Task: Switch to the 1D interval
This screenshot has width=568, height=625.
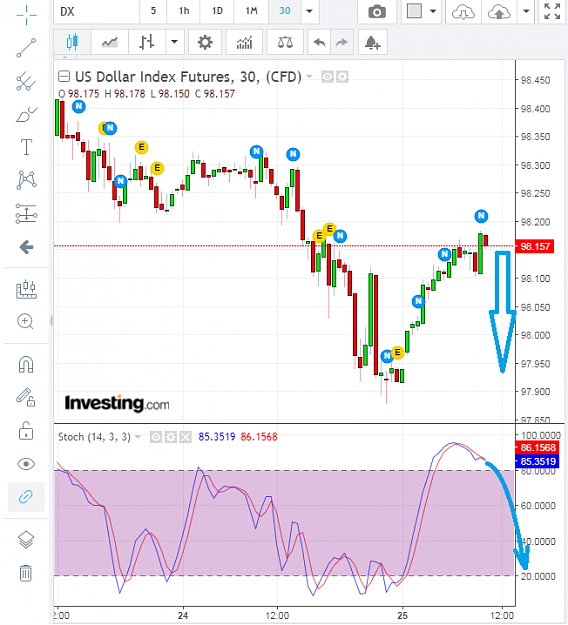Action: [x=217, y=11]
